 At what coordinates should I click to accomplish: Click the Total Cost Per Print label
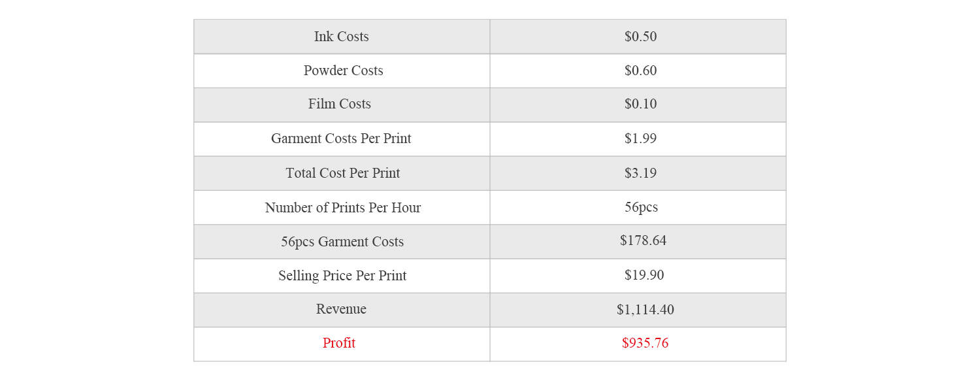(342, 173)
